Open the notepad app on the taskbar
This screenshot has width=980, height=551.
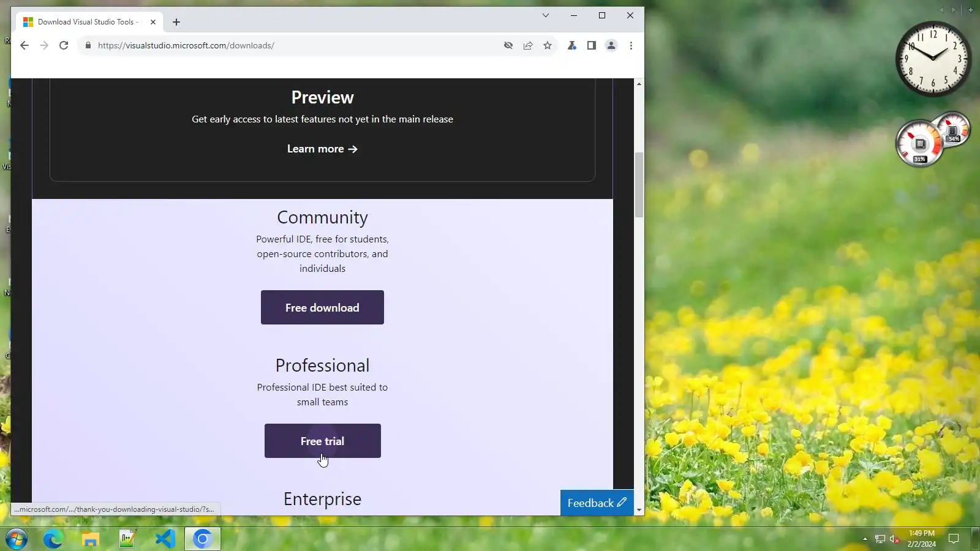click(x=127, y=539)
